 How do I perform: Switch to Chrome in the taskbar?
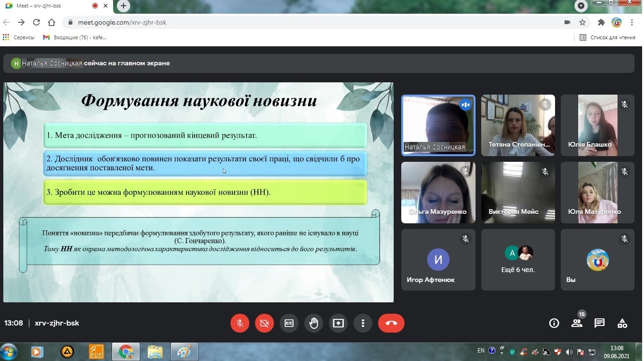click(126, 352)
